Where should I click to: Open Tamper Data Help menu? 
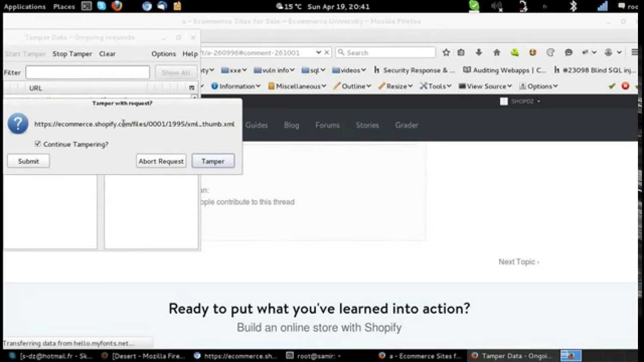point(190,54)
